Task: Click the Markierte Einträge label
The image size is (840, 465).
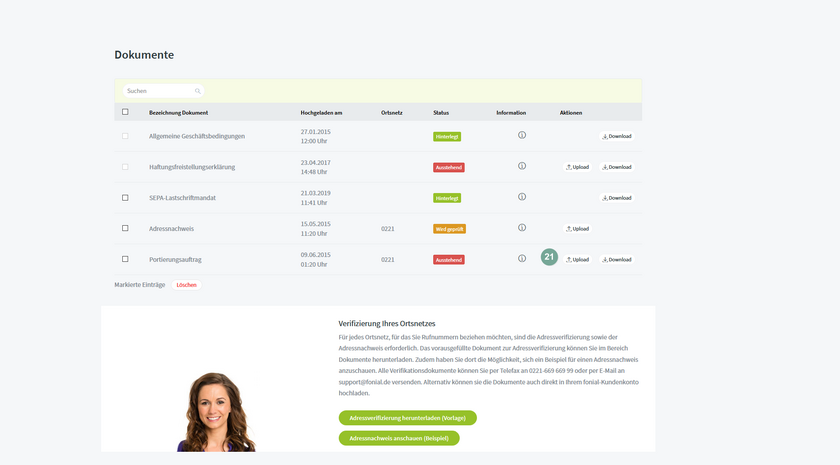Action: [x=140, y=285]
